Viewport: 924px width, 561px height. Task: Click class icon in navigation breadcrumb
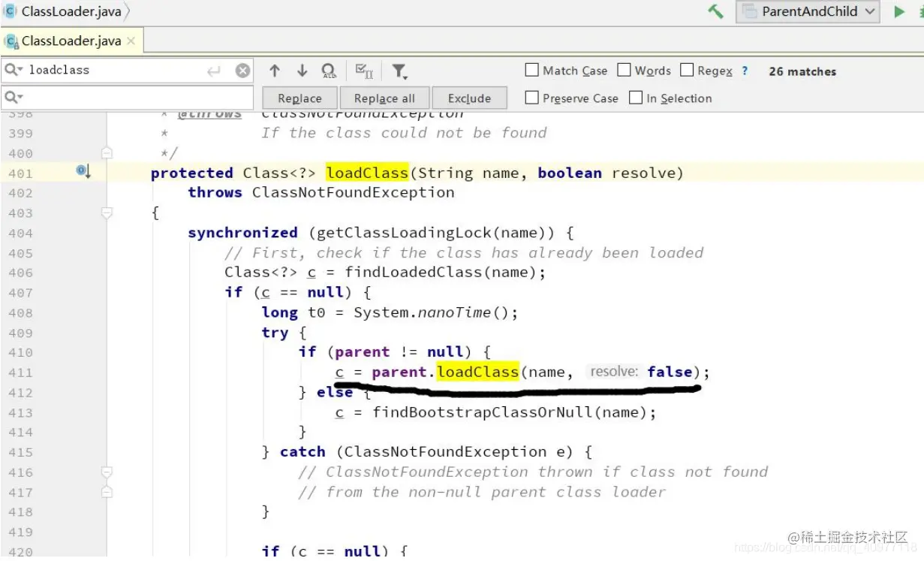click(x=11, y=11)
